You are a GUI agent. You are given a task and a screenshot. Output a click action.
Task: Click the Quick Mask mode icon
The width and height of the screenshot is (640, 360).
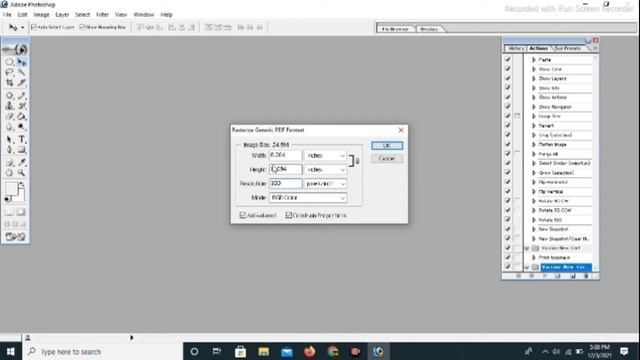tap(21, 212)
